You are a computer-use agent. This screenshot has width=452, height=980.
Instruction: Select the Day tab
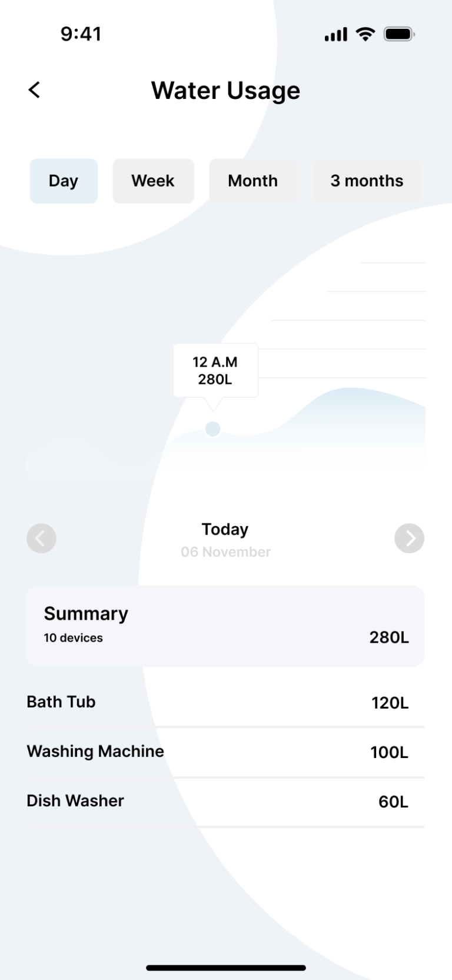click(x=64, y=181)
